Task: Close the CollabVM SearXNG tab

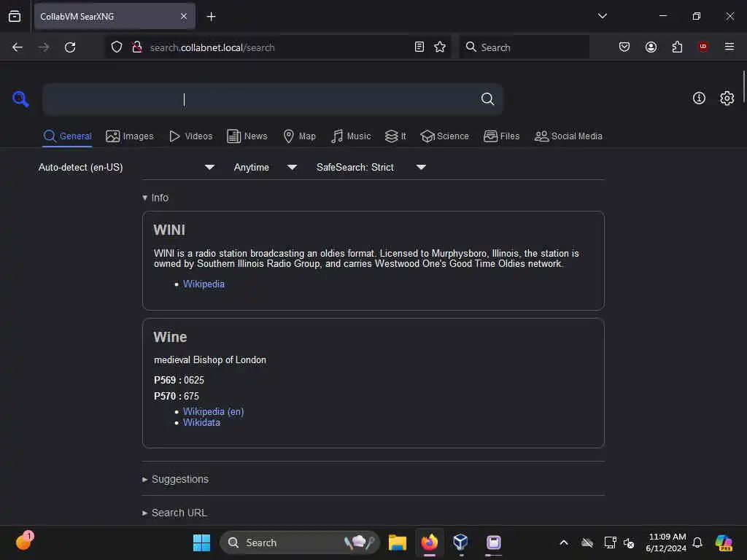Action: [184, 17]
